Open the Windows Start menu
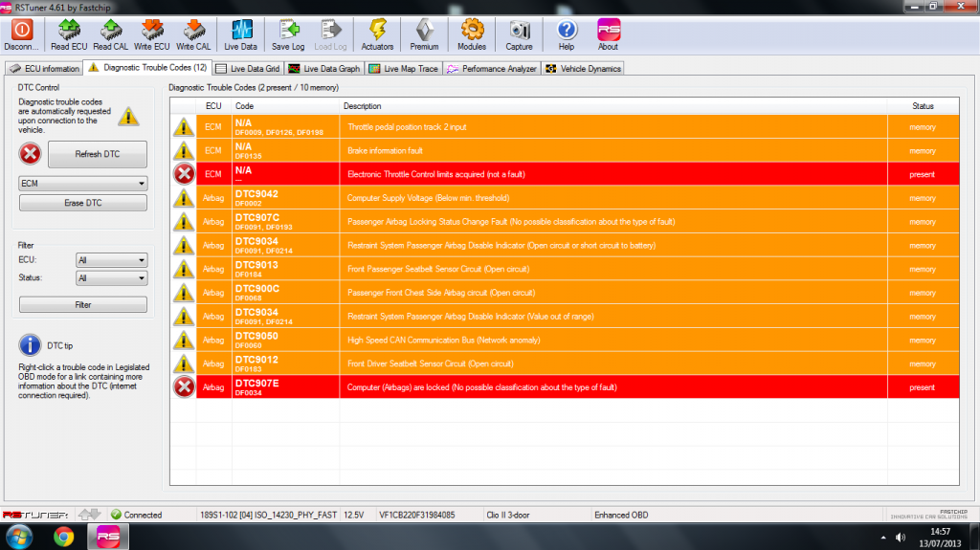Viewport: 980px width, 550px height. tap(19, 537)
